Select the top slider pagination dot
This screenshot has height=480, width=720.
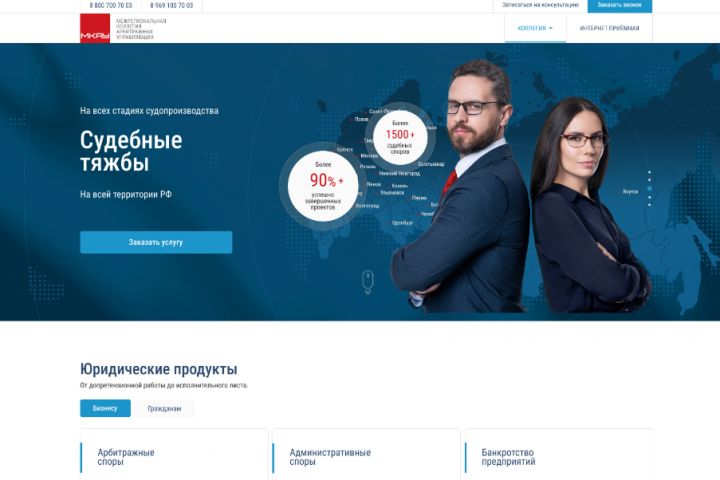[x=649, y=172]
